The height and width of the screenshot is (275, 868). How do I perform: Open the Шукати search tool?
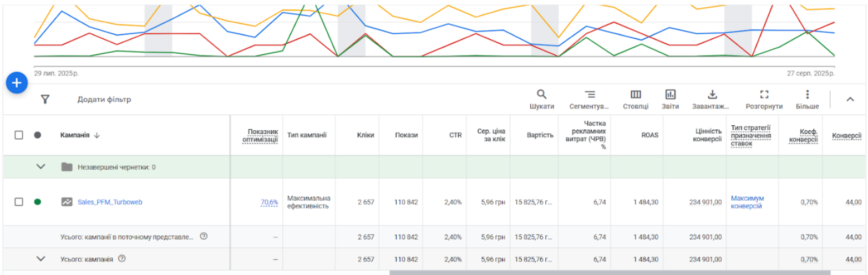[x=541, y=99]
